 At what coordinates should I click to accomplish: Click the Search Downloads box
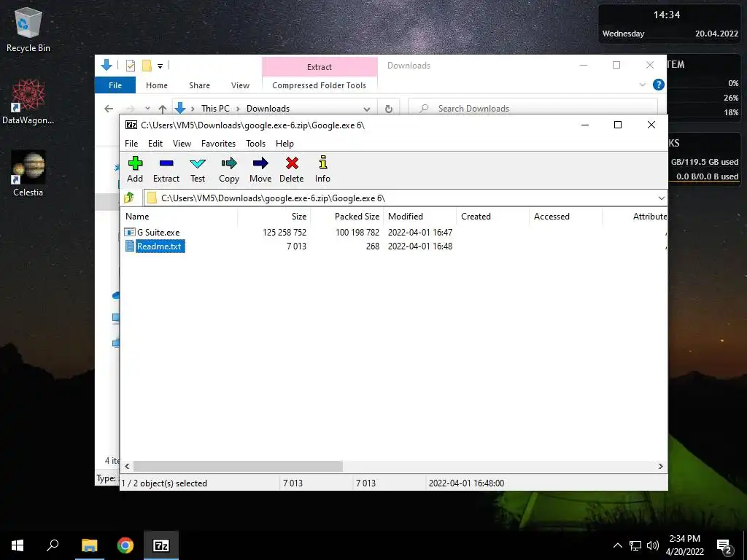pyautogui.click(x=533, y=109)
